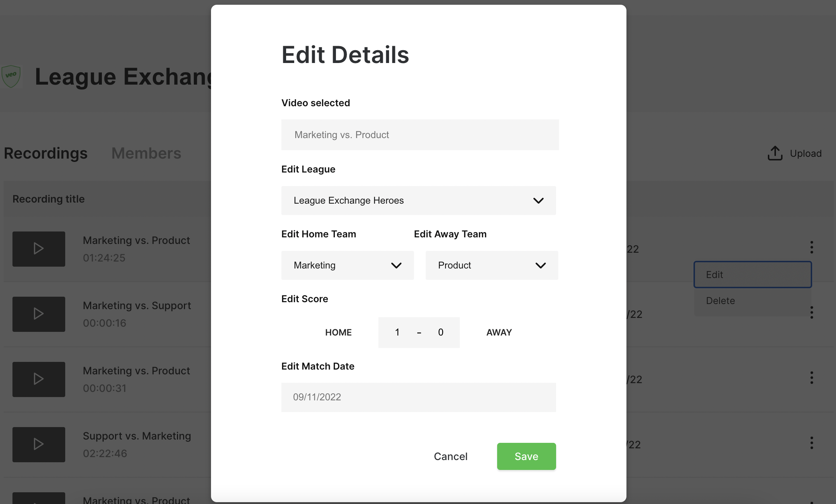Open the Away Team Product dropdown

click(x=492, y=265)
